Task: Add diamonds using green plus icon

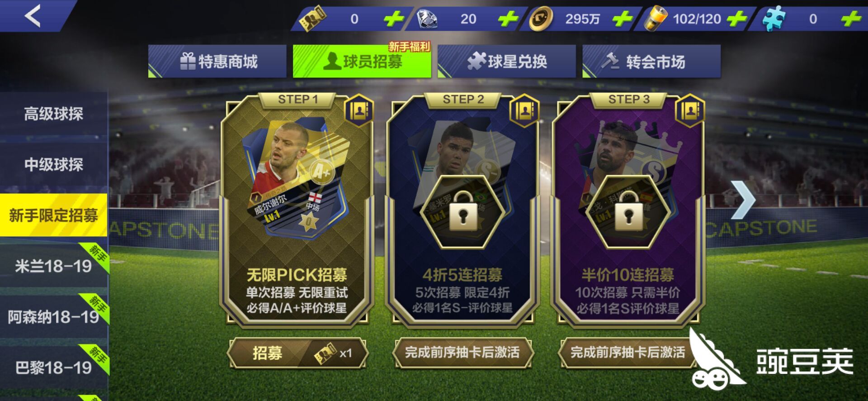Action: coord(508,19)
